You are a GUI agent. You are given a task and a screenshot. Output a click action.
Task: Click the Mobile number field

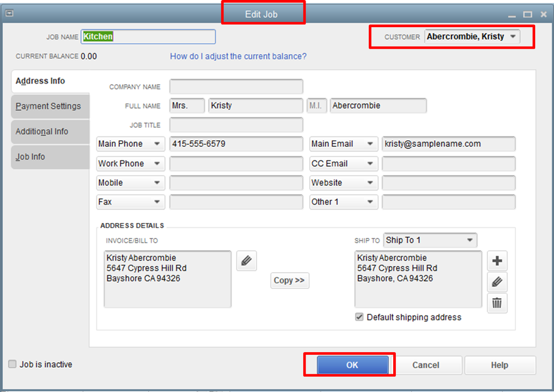(x=236, y=182)
